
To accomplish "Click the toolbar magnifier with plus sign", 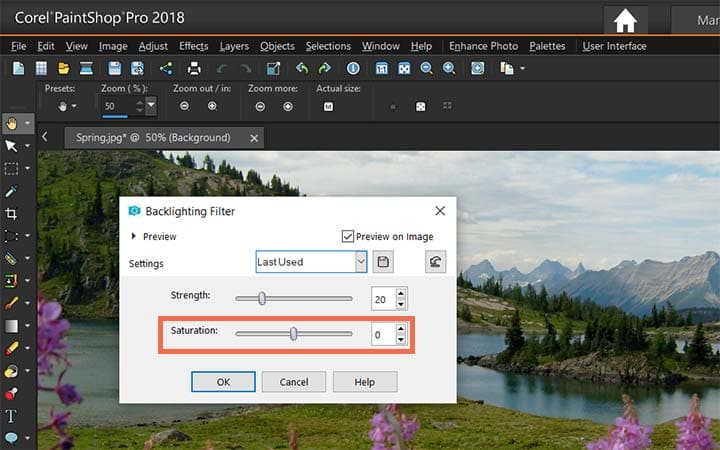I will click(x=449, y=68).
